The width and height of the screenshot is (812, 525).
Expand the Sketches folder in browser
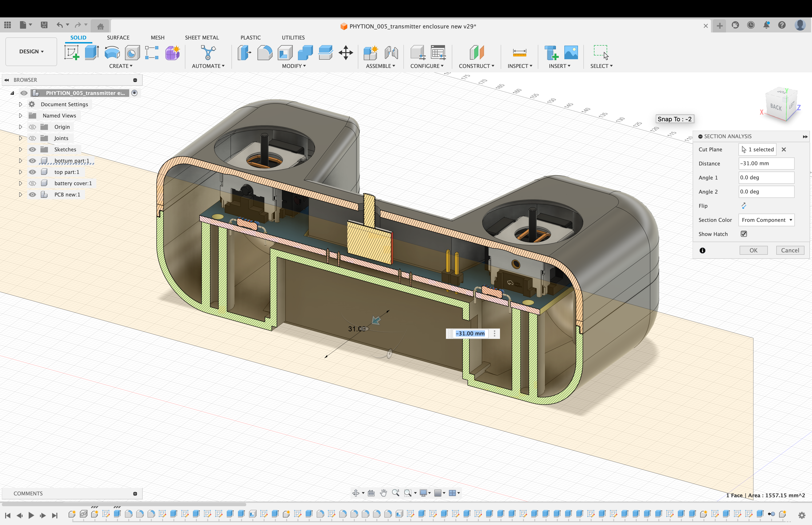coord(21,149)
